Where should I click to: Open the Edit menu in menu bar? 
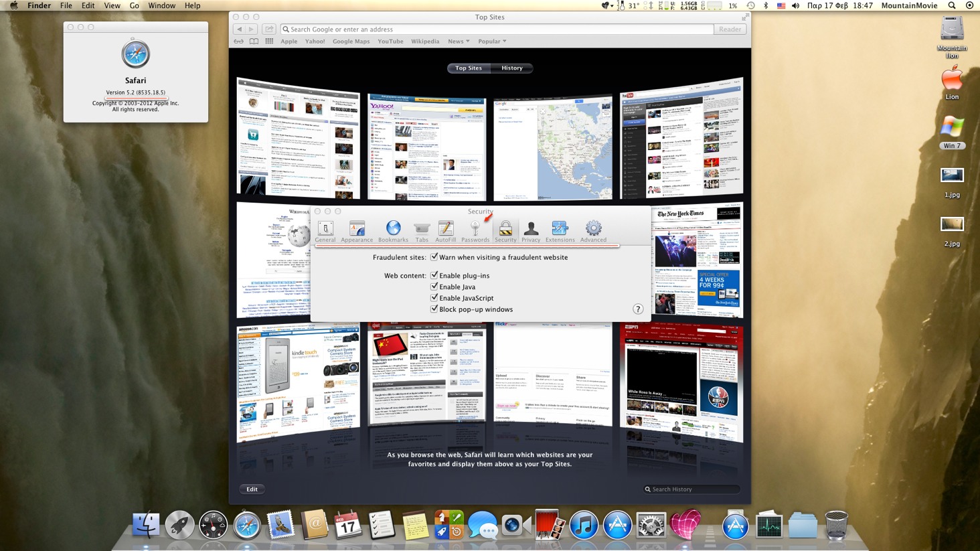pos(88,5)
